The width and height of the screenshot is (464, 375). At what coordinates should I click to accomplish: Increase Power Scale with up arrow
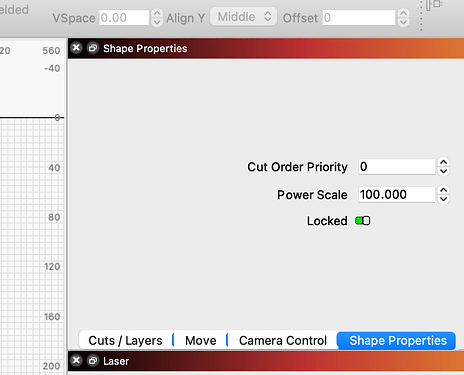[x=443, y=190]
